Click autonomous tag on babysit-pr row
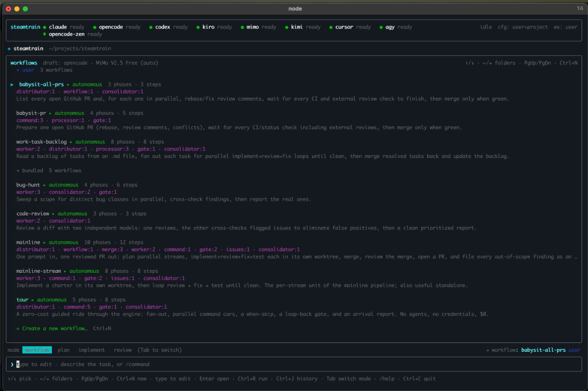 click(70, 113)
